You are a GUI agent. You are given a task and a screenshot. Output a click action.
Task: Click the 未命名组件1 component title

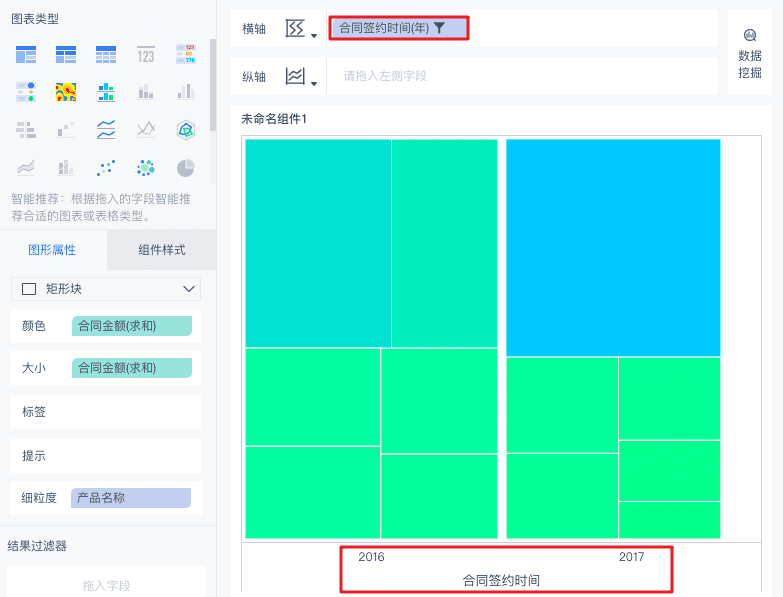274,119
